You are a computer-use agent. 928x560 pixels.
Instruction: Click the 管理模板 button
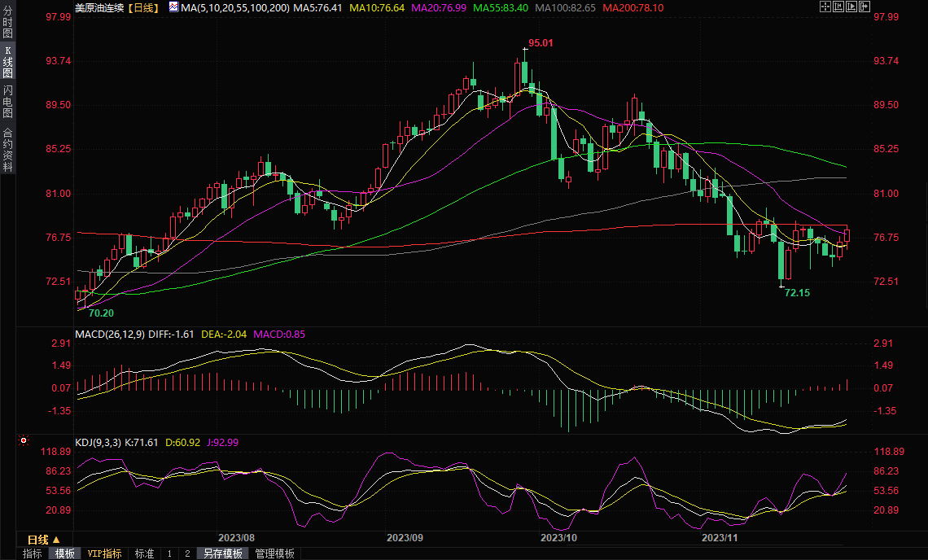click(x=274, y=553)
